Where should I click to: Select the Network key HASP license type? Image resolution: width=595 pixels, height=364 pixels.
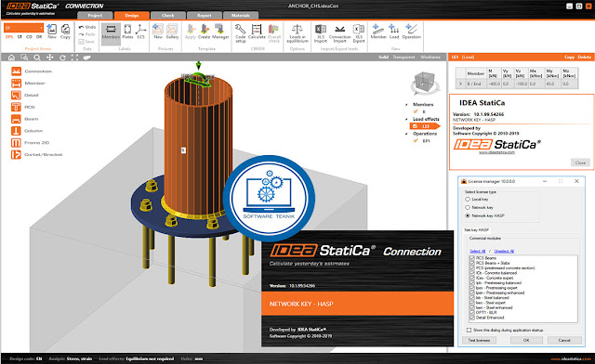(468, 215)
